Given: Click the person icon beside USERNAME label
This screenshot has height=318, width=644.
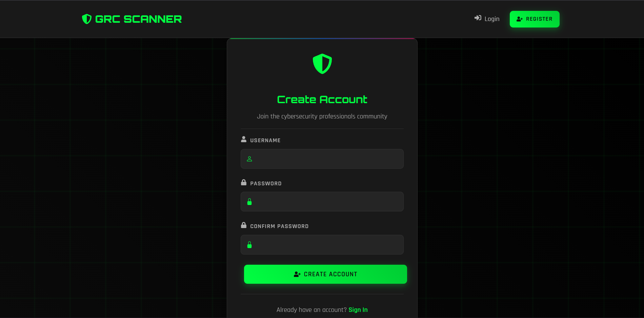Looking at the screenshot, I should (x=244, y=139).
